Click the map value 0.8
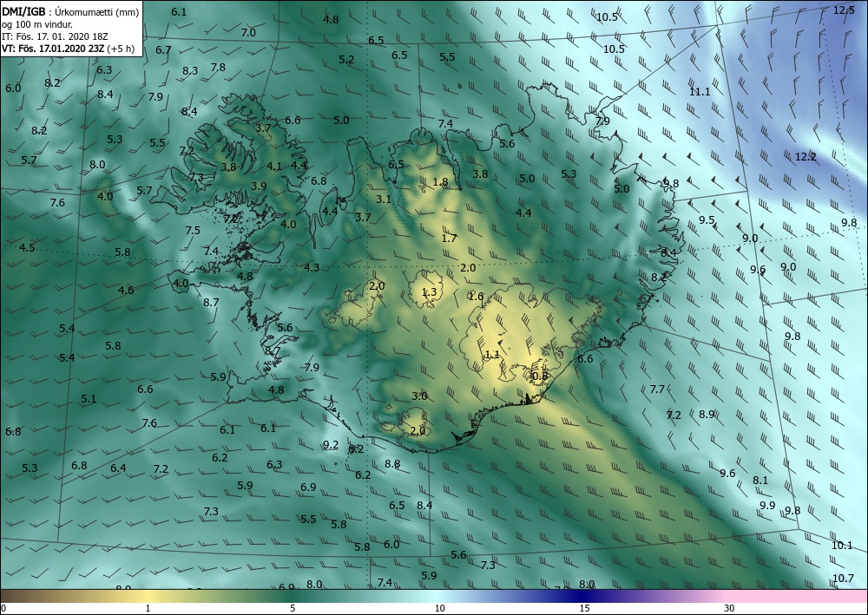This screenshot has height=615, width=868. click(539, 376)
